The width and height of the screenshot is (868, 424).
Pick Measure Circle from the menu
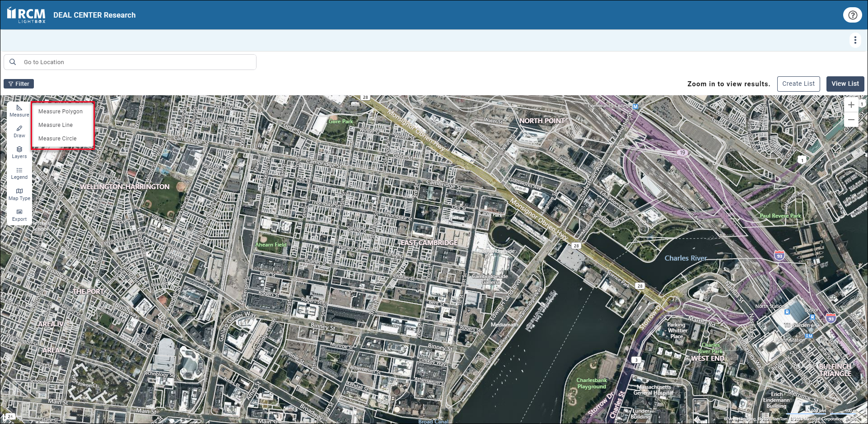tap(57, 139)
